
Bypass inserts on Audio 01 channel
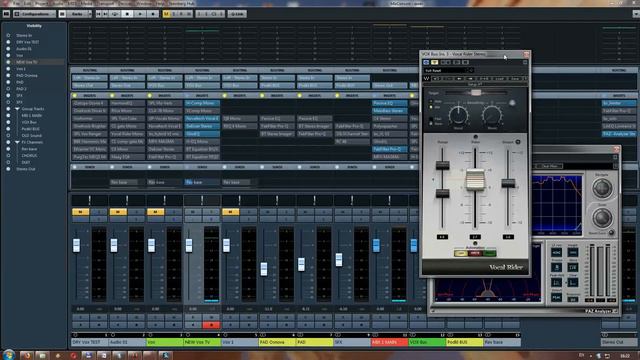coord(112,96)
